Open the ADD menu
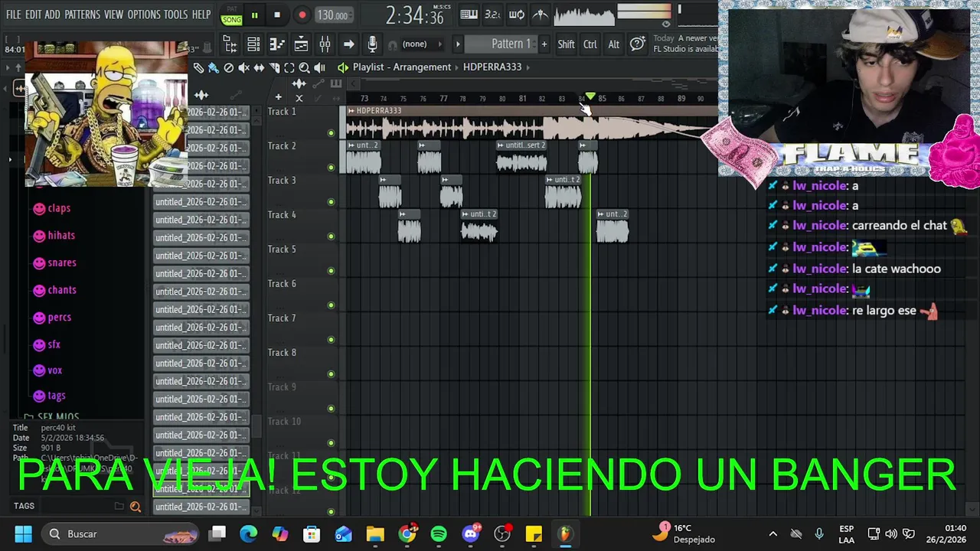 tap(52, 15)
